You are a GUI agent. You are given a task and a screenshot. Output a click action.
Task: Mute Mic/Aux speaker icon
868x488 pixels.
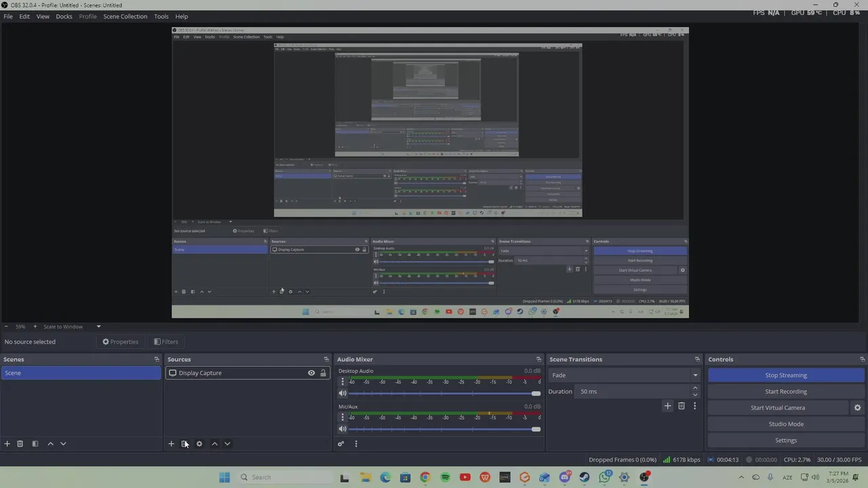(x=342, y=429)
